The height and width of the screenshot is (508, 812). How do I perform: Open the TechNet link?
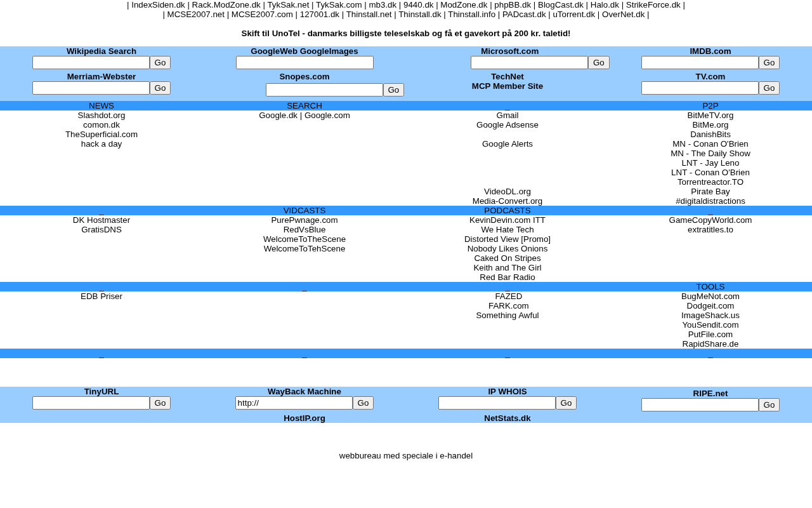pyautogui.click(x=507, y=77)
